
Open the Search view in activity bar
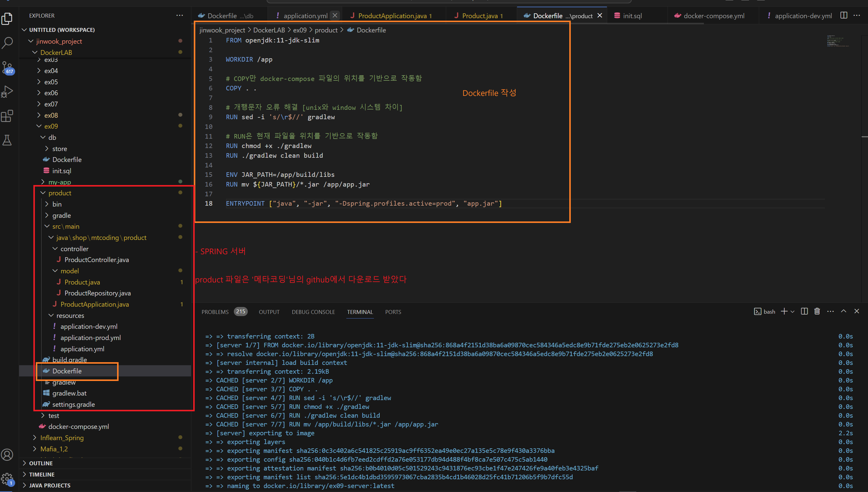point(8,43)
